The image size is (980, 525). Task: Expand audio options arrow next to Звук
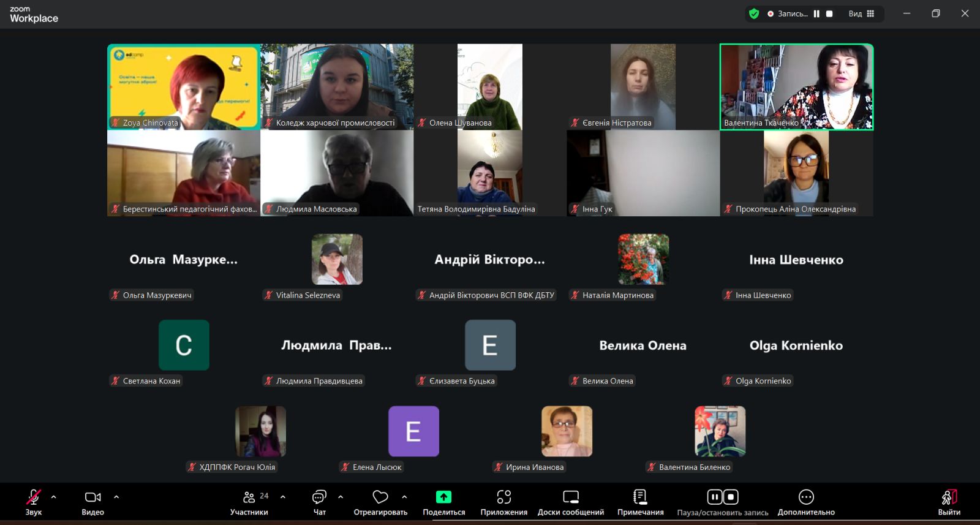coord(54,497)
